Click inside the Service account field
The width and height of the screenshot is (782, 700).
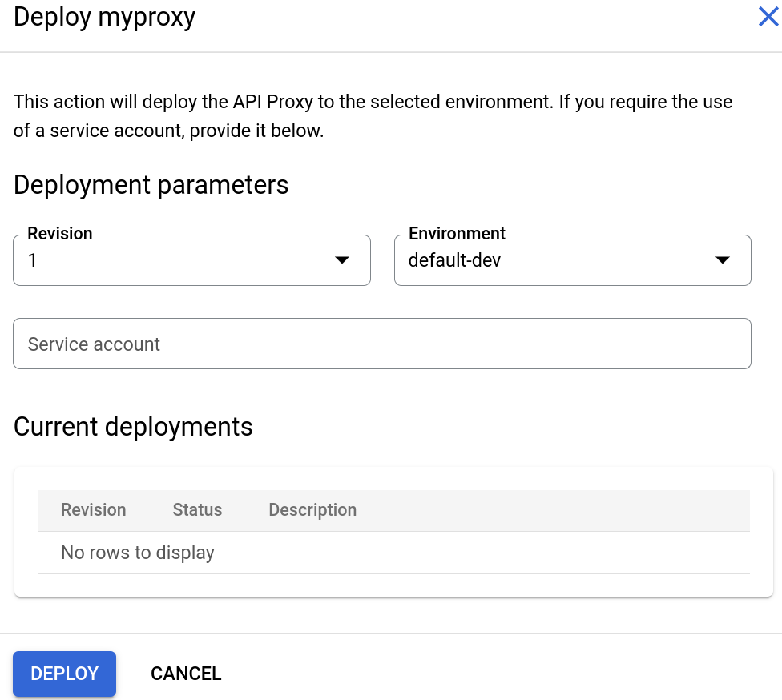point(320,343)
